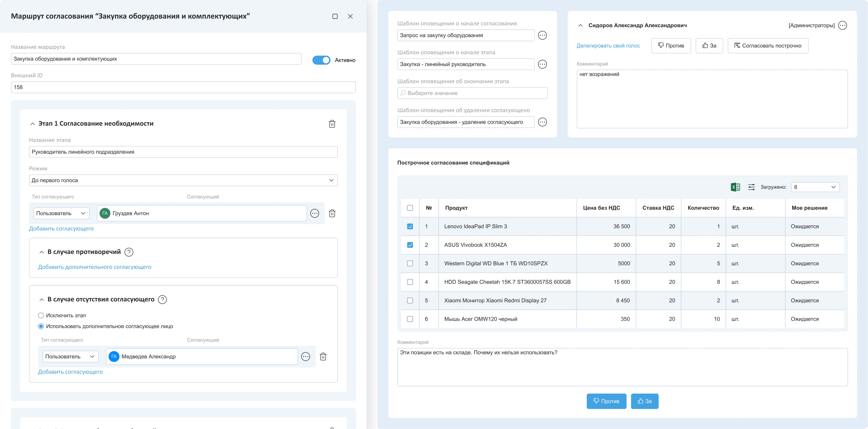
Task: Delete approver Медведев Александр via trash icon
Action: coord(323,357)
